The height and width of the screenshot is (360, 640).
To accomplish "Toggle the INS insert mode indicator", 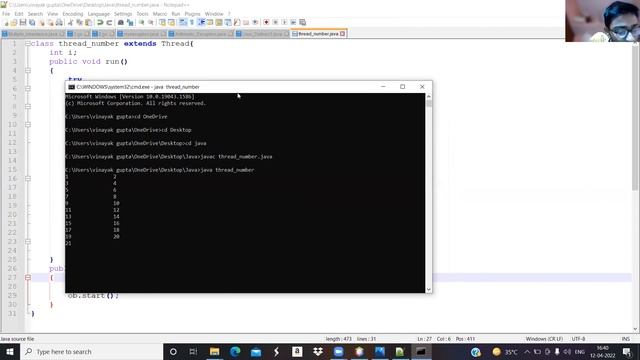I will (625, 339).
